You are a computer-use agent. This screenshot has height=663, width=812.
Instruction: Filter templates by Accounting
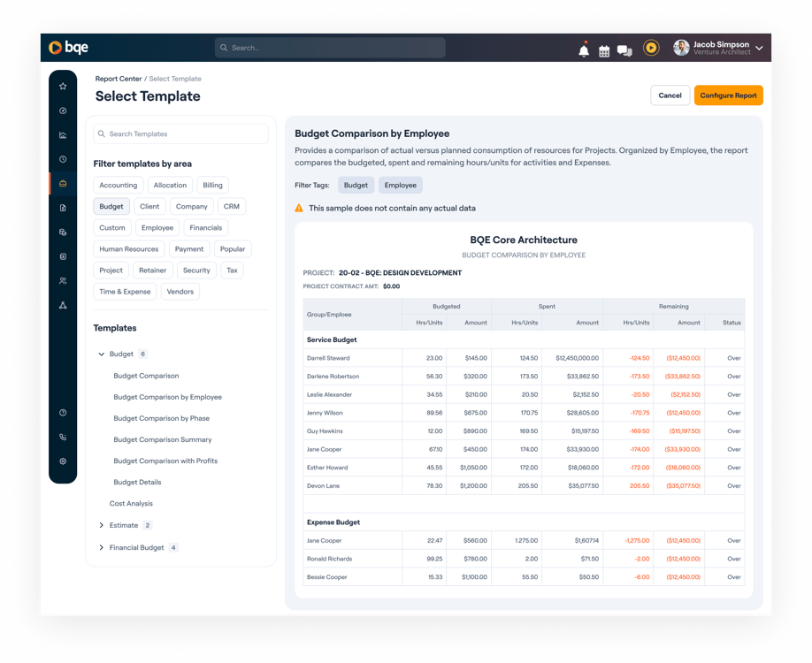click(118, 186)
